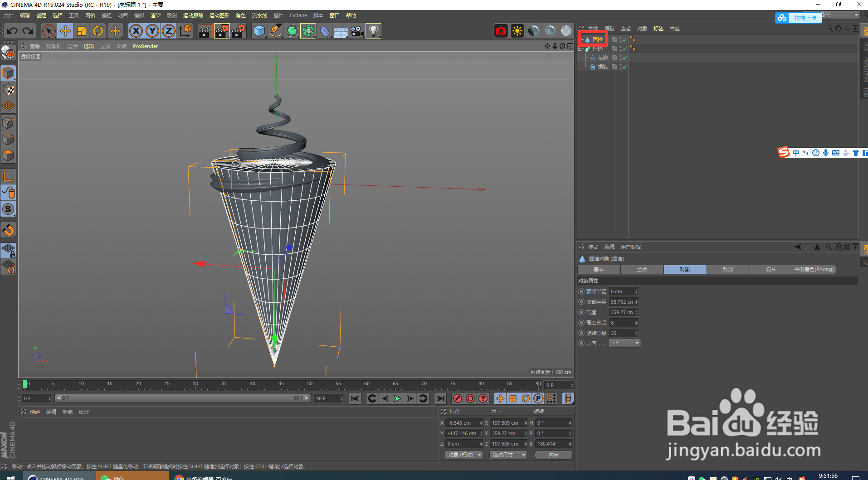Select polygon mode cube in left sidebar
This screenshot has width=868, height=480.
coord(8,155)
